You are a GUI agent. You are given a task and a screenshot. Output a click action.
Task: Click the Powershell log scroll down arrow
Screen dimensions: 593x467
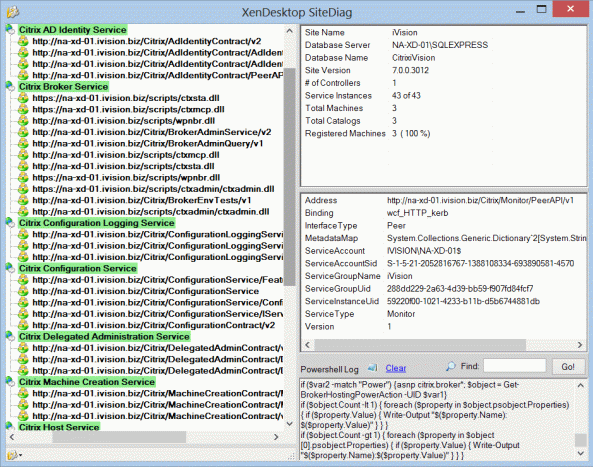[x=580, y=453]
